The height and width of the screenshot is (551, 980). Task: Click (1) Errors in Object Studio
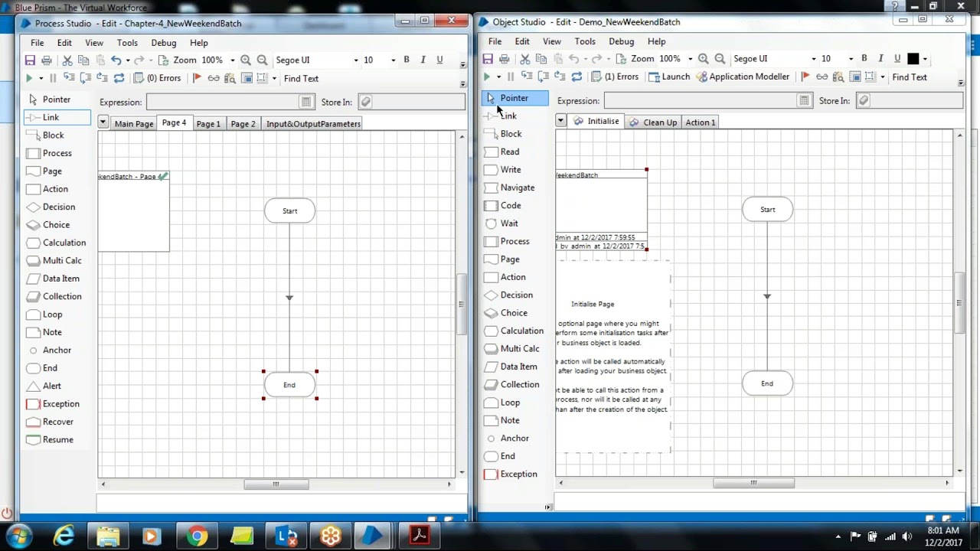pyautogui.click(x=615, y=77)
